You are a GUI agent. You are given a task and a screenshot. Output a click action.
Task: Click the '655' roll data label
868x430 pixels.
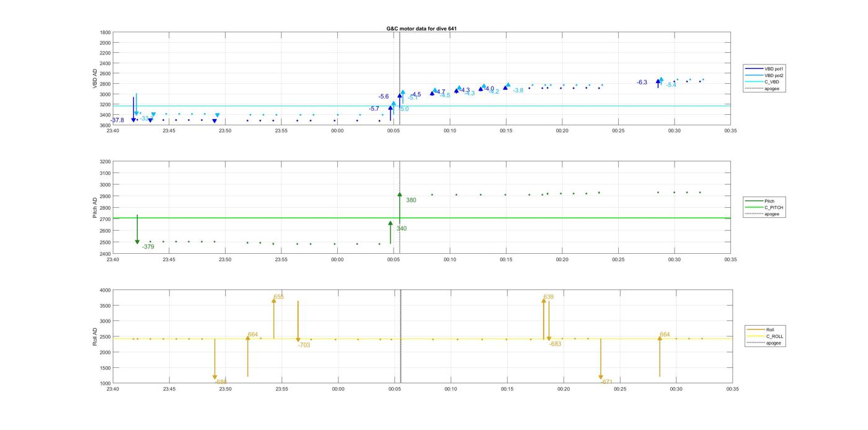pyautogui.click(x=279, y=297)
